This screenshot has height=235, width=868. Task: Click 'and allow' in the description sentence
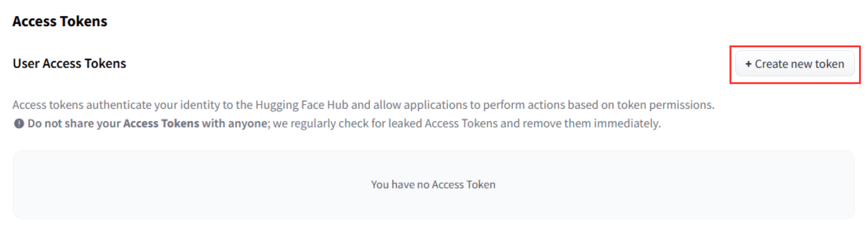tap(376, 105)
